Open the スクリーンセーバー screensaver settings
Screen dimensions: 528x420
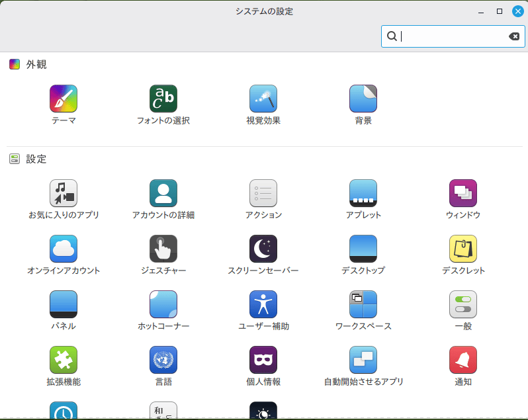tap(263, 249)
